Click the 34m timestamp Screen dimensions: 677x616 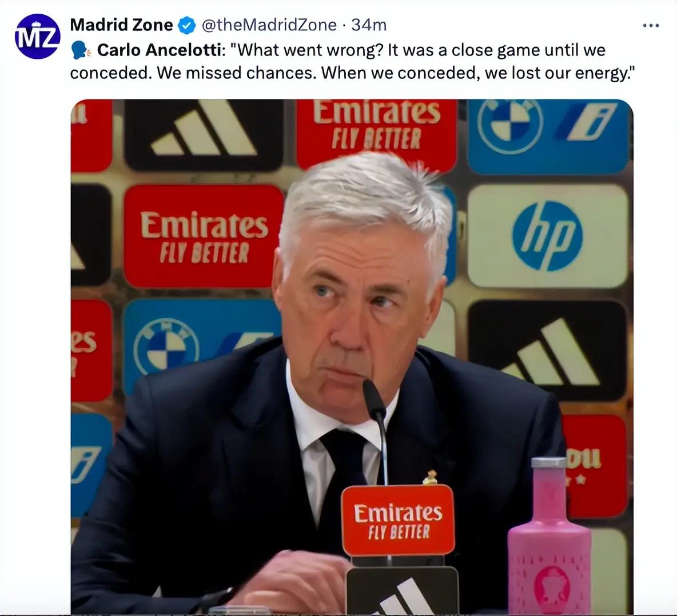point(369,25)
